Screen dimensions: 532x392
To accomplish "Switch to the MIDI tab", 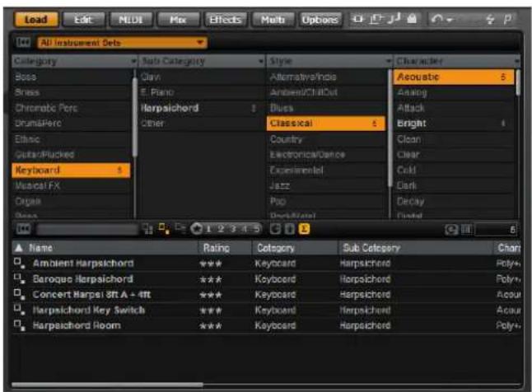I will click(131, 19).
